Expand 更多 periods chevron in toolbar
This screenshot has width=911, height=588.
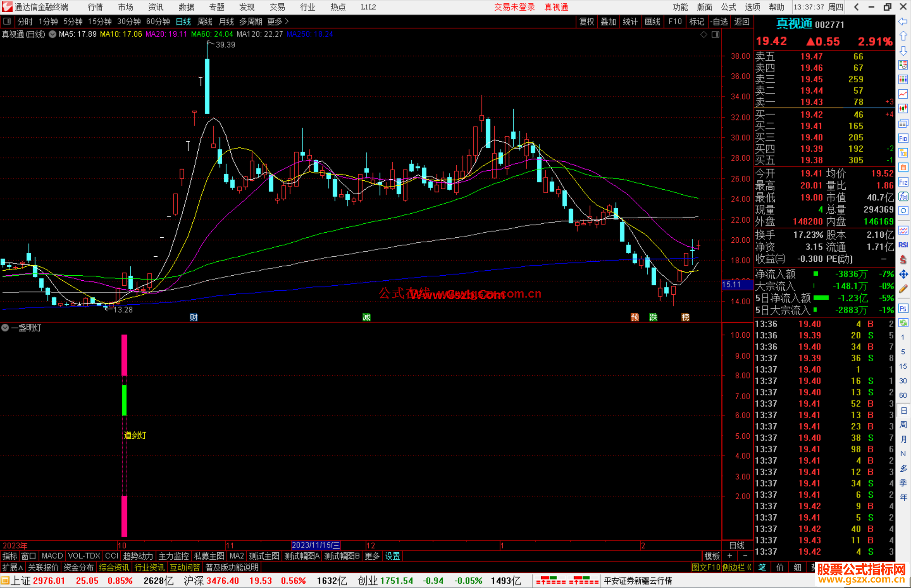(x=287, y=21)
